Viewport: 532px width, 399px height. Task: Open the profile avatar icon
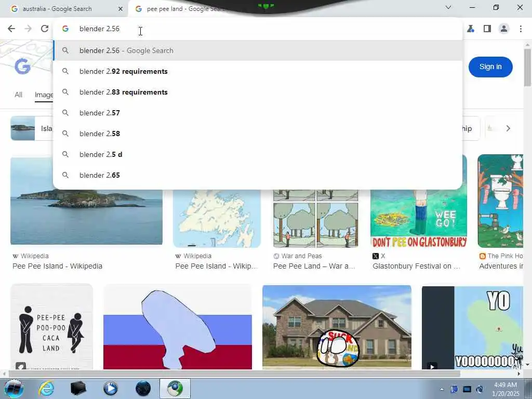click(x=504, y=29)
